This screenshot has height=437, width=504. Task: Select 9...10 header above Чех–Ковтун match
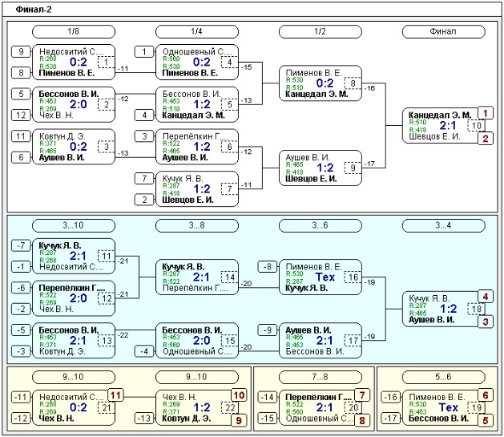(197, 377)
